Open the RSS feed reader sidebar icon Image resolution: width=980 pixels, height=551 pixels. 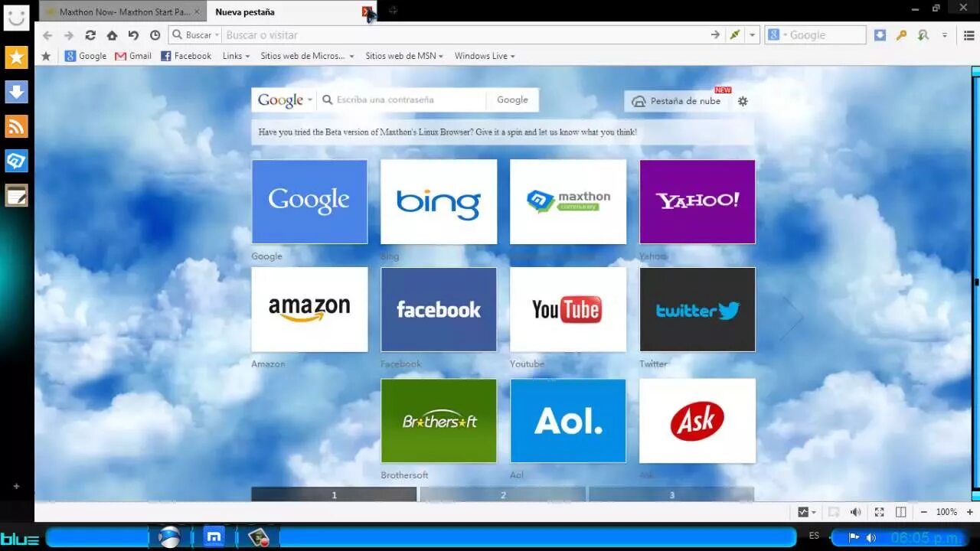(x=16, y=126)
